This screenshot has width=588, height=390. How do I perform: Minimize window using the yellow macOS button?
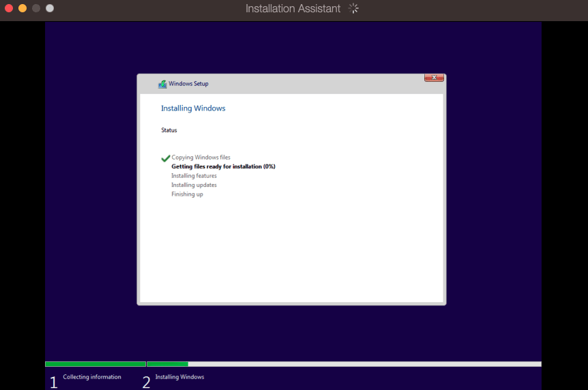point(23,8)
